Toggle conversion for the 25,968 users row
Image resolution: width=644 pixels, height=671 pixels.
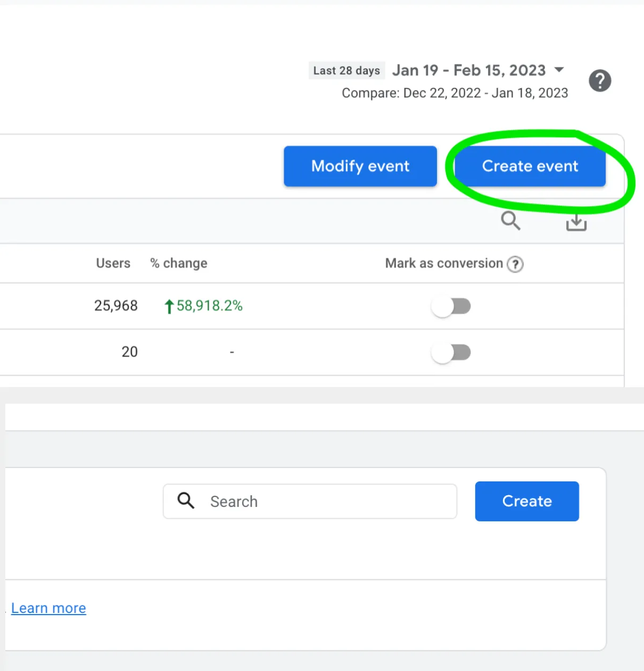point(451,306)
